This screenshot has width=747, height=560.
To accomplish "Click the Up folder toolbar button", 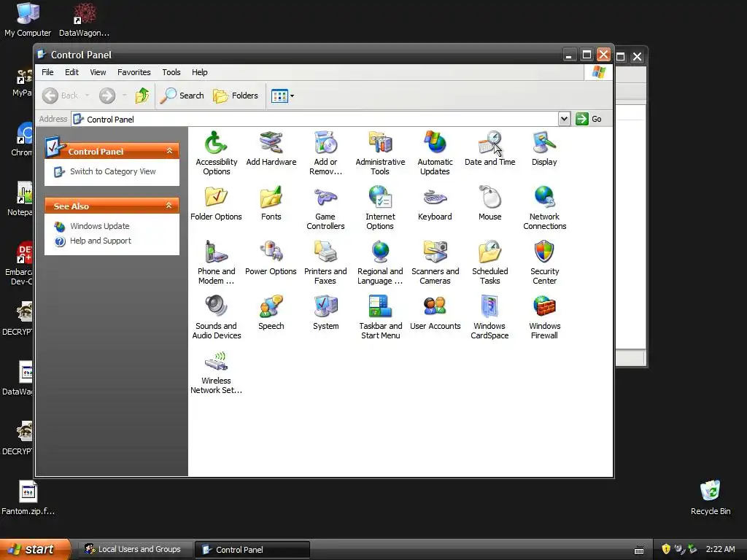I will 142,96.
